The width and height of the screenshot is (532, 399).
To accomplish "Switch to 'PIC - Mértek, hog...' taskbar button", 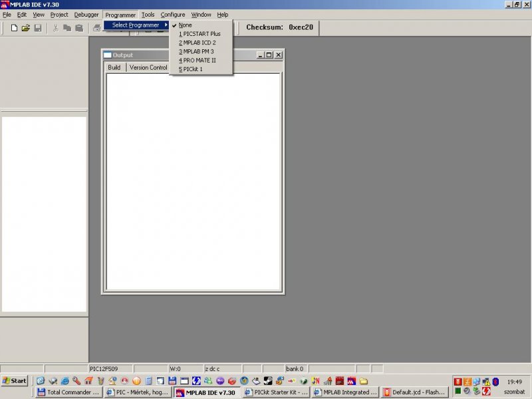I will 138,392.
